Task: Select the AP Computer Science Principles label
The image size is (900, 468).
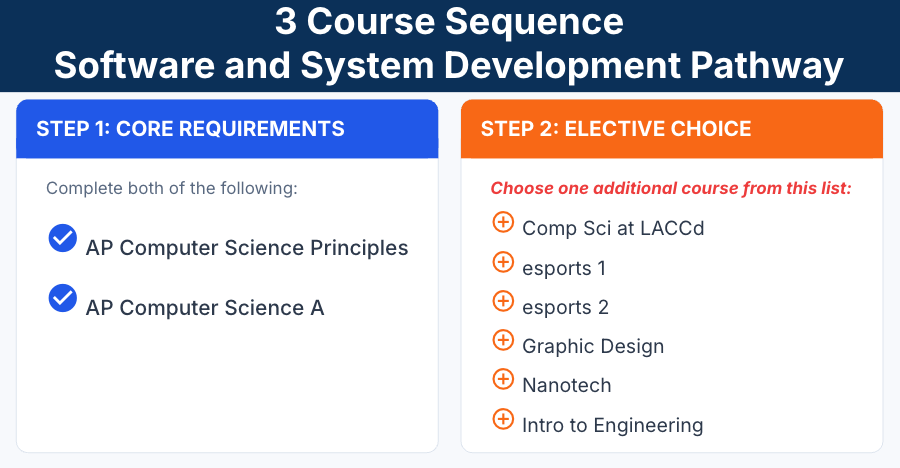Action: point(247,248)
